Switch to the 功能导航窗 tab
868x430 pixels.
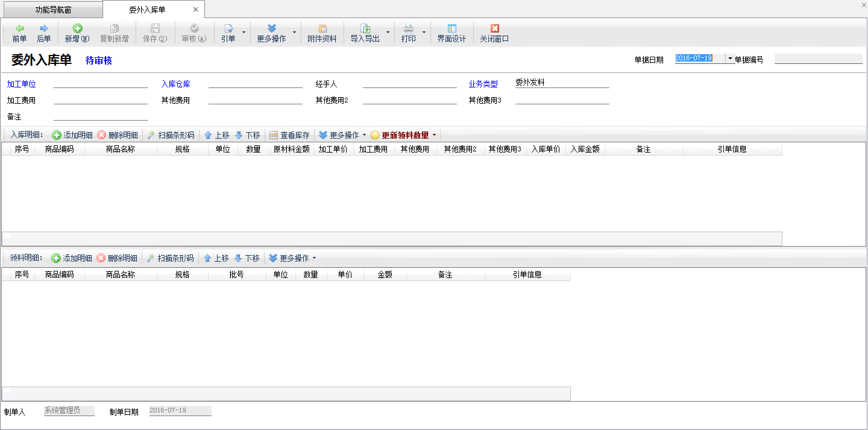51,10
